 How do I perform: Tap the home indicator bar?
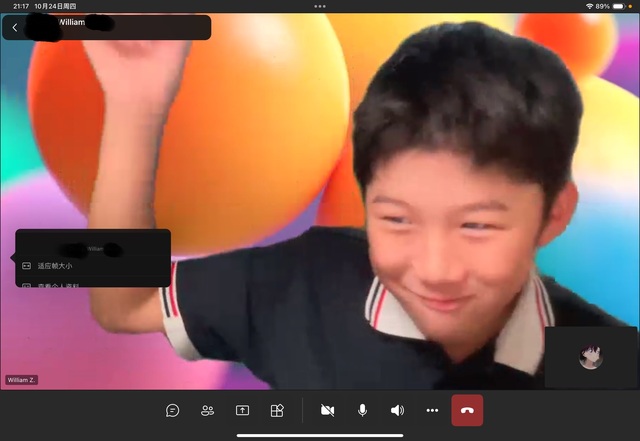pos(320,435)
